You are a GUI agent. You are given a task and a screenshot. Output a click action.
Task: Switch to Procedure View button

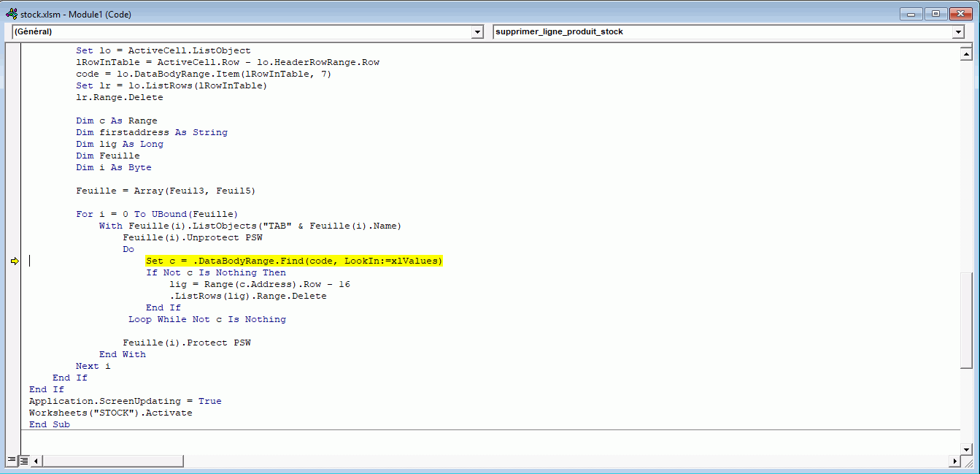click(x=12, y=461)
